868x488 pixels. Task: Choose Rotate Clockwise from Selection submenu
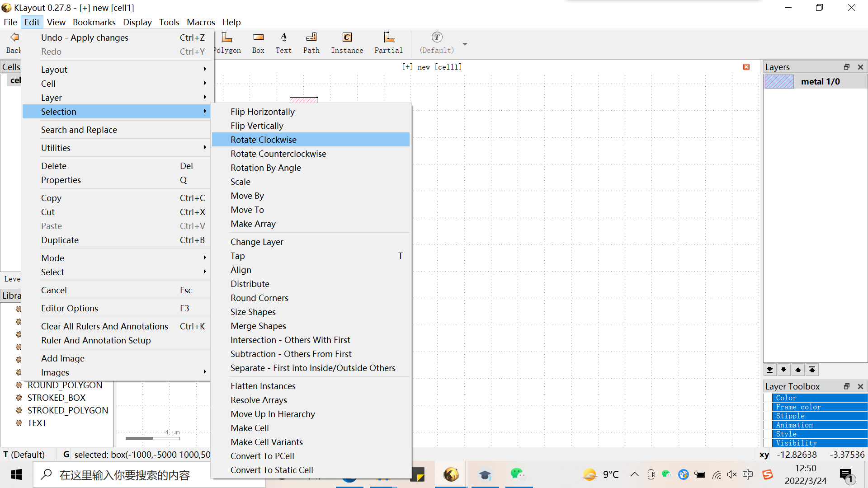click(x=264, y=140)
